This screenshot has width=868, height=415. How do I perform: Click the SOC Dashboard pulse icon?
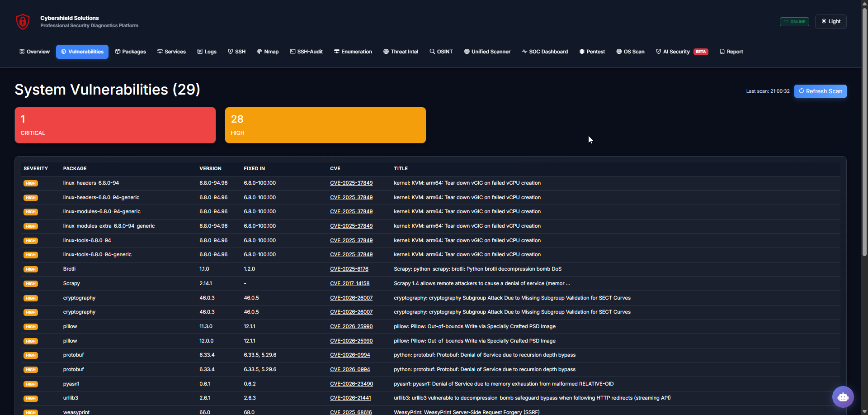[x=524, y=52]
